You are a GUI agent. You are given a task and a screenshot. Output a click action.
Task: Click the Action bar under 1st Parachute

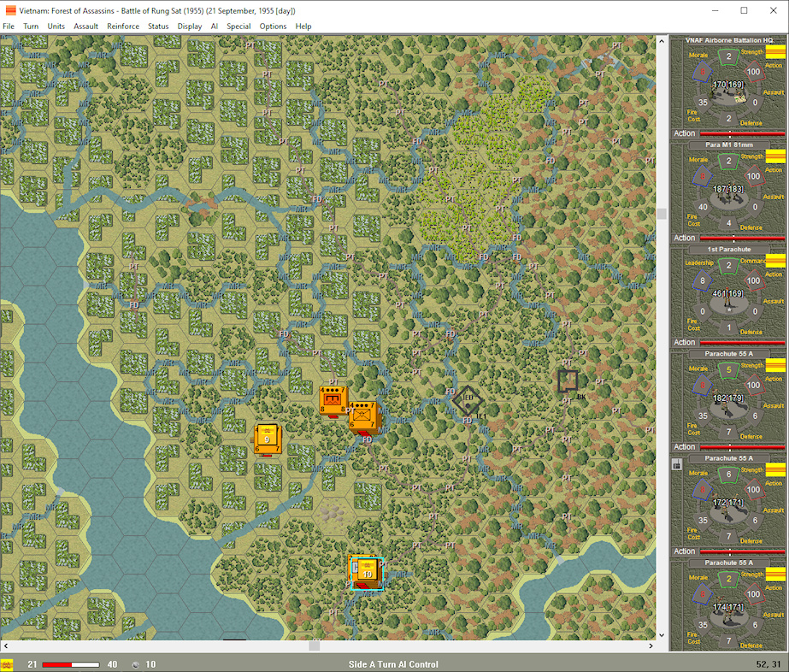click(x=742, y=342)
